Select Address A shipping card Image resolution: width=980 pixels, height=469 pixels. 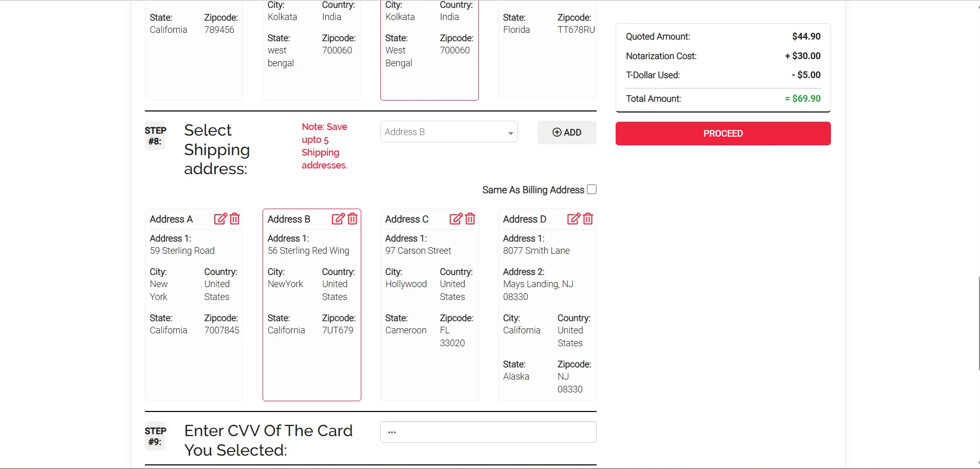(x=194, y=360)
